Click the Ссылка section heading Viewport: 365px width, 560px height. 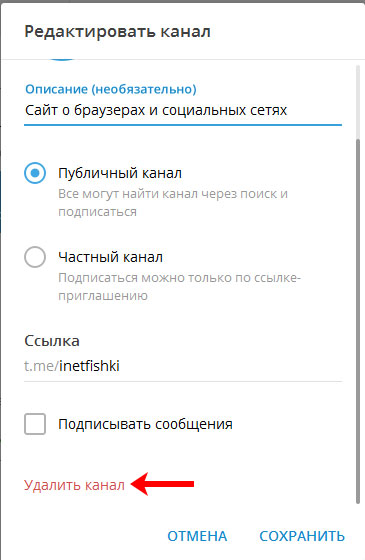(x=52, y=341)
